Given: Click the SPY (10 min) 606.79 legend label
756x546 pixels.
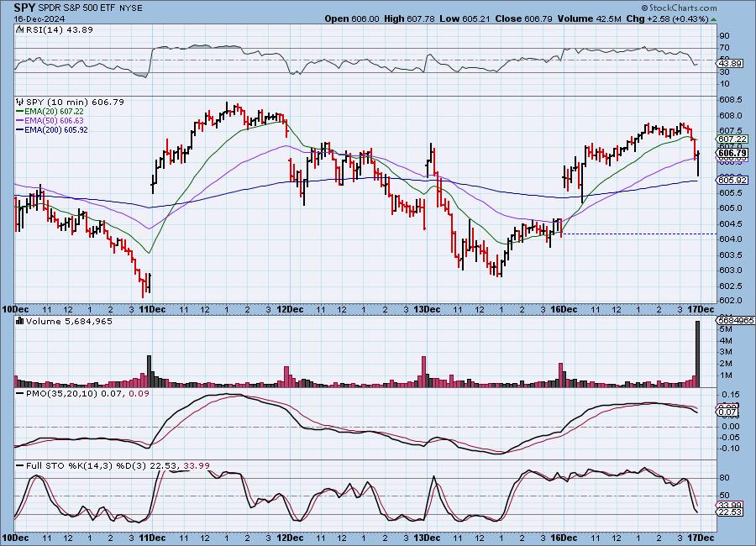Looking at the screenshot, I should tap(75, 102).
